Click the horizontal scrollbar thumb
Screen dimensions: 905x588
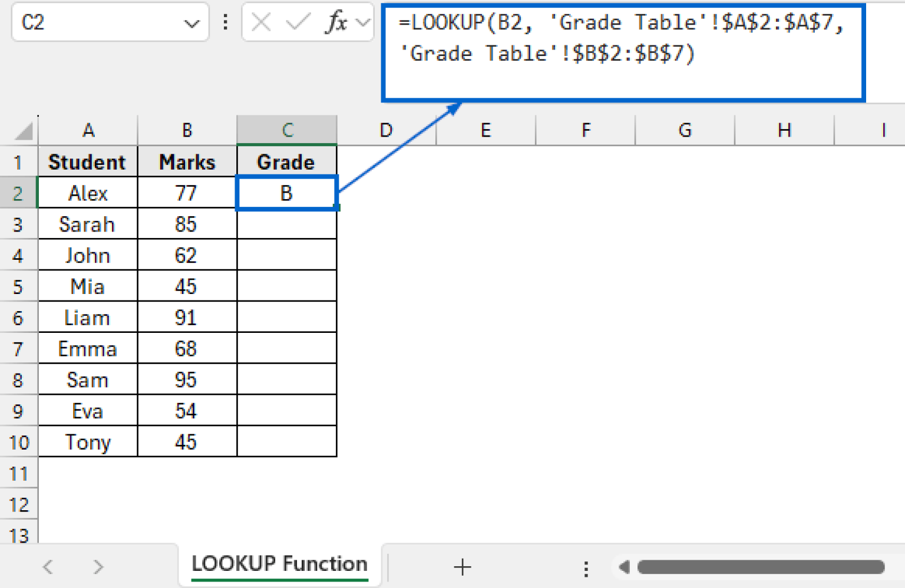coord(761,567)
